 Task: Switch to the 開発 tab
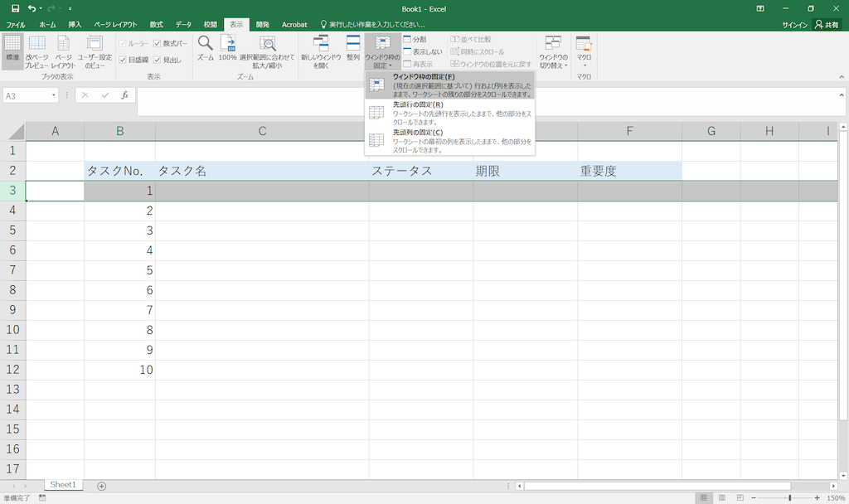(x=263, y=24)
